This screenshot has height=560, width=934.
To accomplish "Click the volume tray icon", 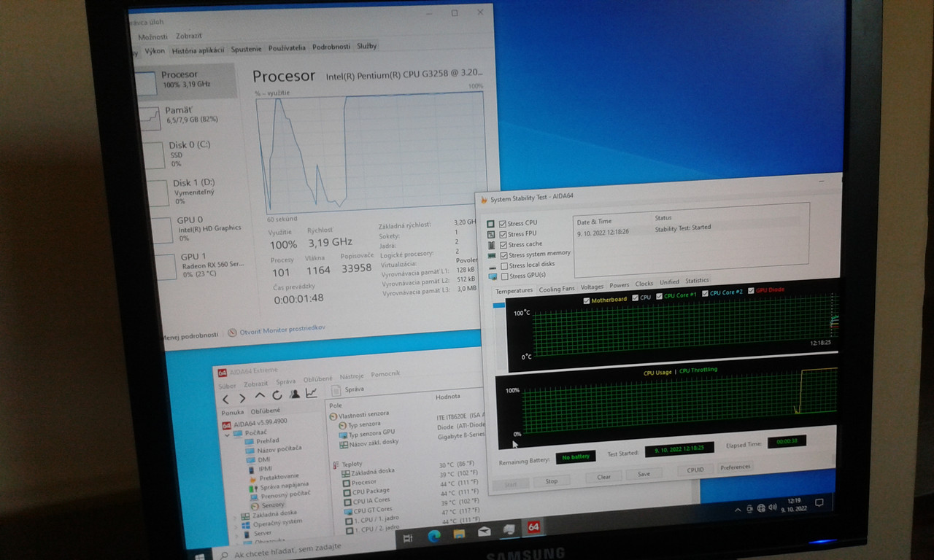I will point(773,507).
